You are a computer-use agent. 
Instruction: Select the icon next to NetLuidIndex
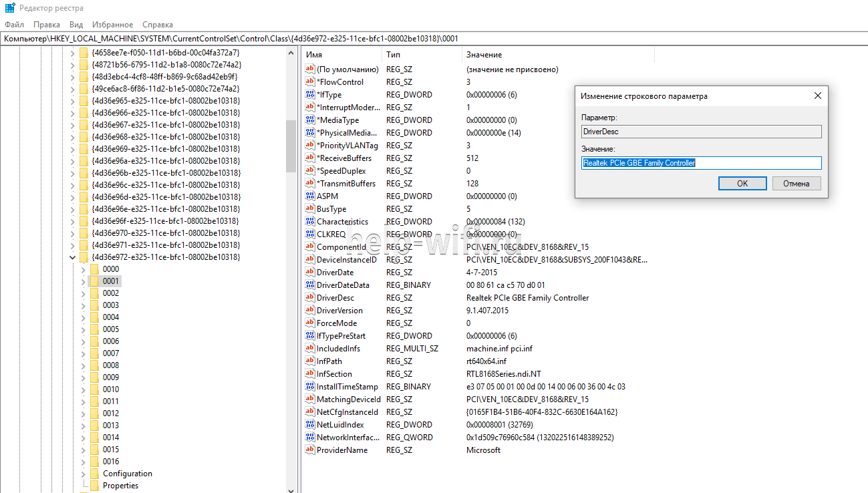[310, 425]
